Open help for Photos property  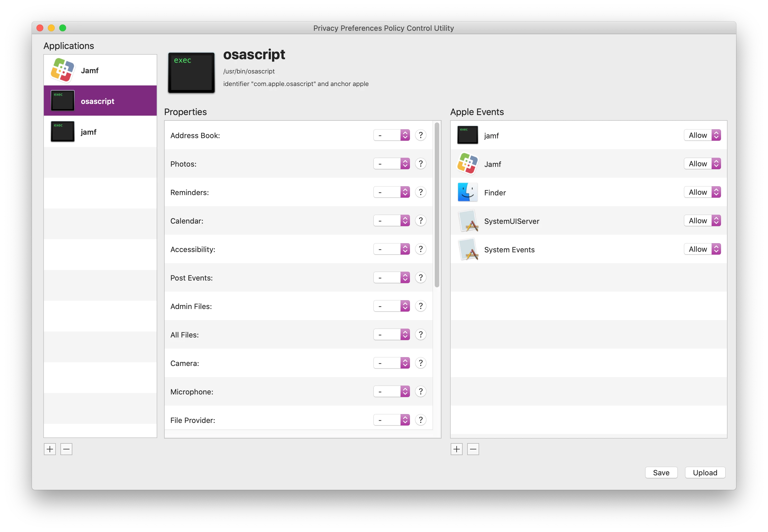421,164
